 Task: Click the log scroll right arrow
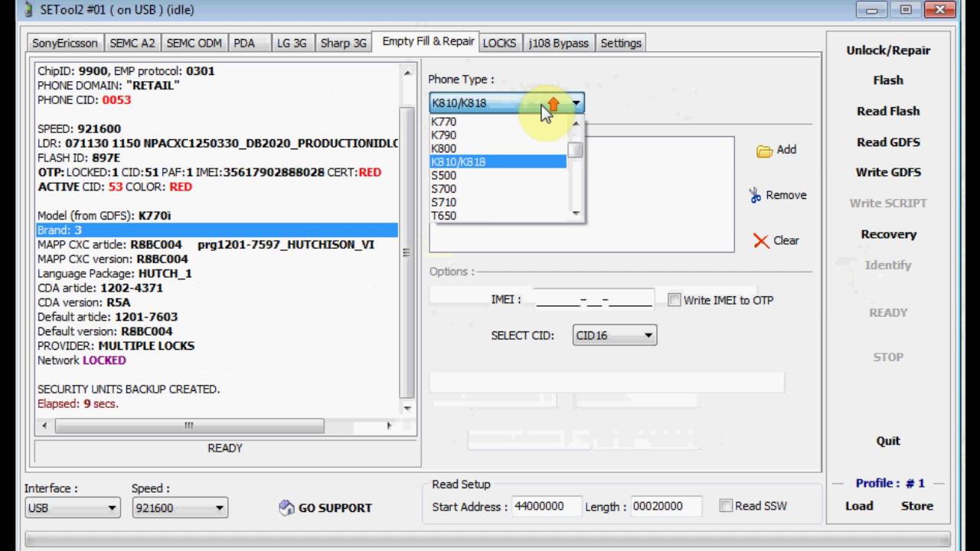(x=389, y=425)
